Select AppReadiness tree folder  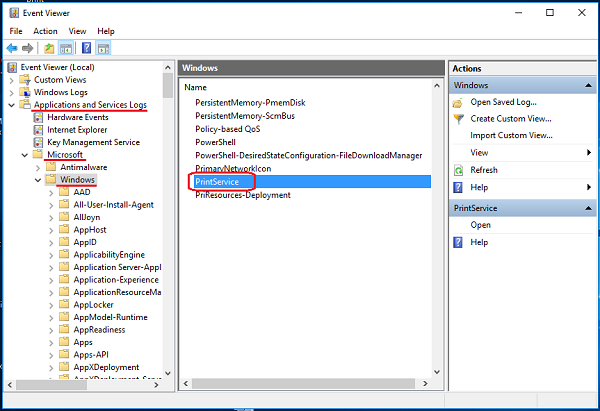(x=99, y=330)
